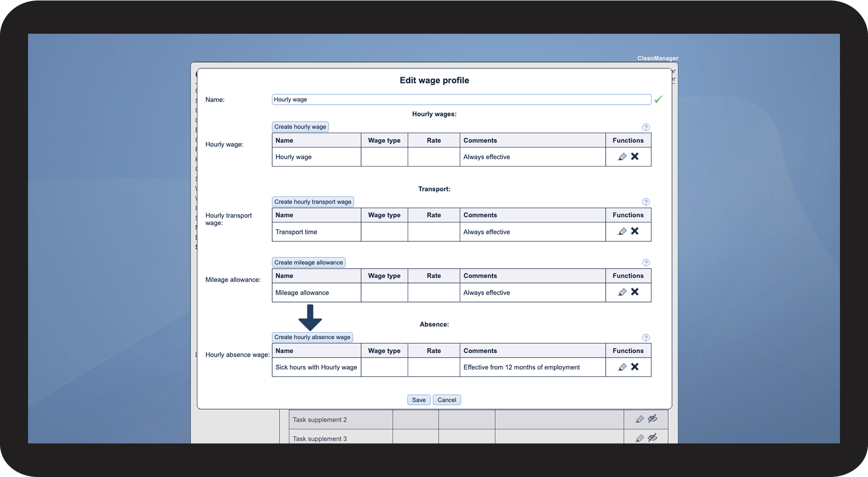Delete Sick hours with Hourly wage row
The image size is (868, 477).
(x=635, y=366)
